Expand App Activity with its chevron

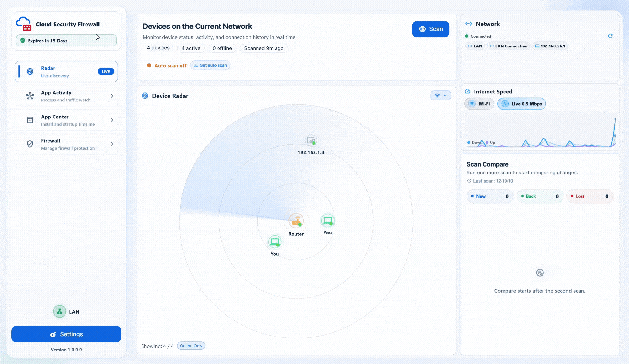112,96
